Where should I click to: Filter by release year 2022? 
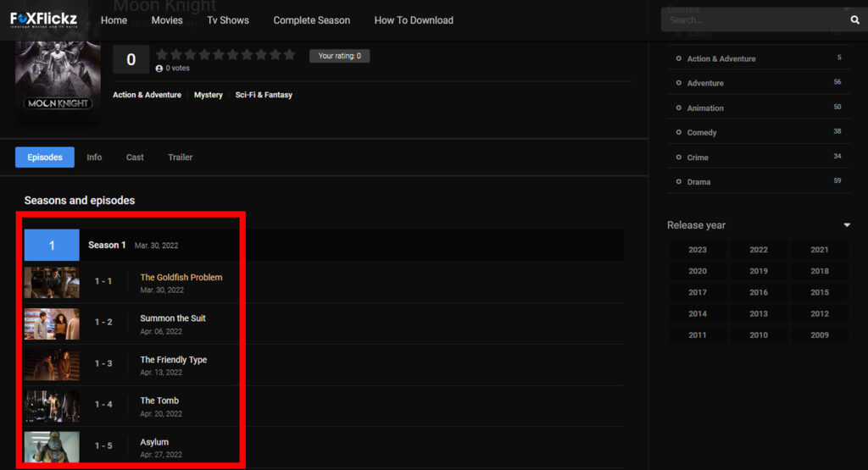(759, 250)
